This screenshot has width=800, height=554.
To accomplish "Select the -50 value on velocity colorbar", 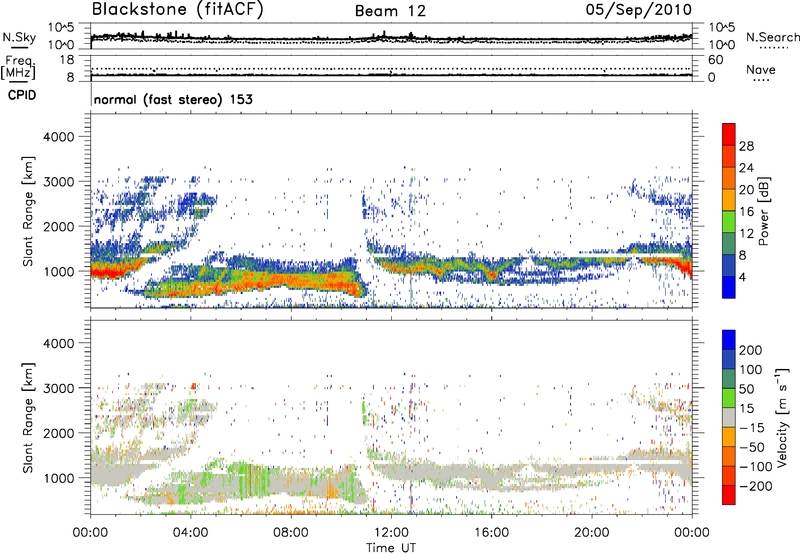I will (x=752, y=447).
